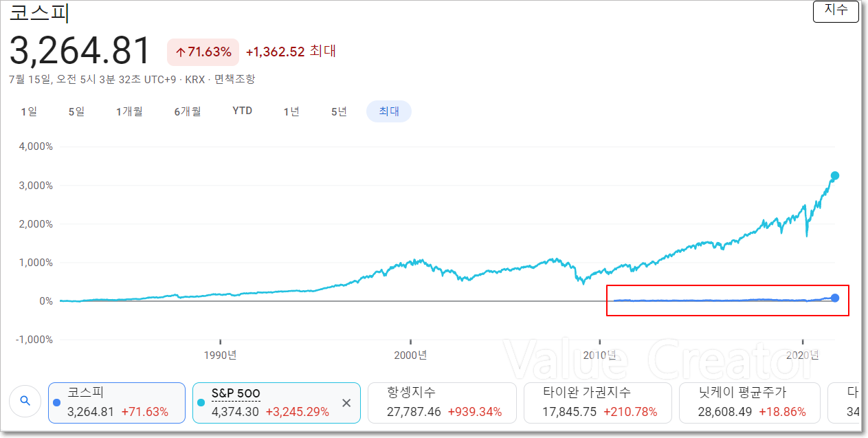The width and height of the screenshot is (868, 438).
Task: Click the S&P 500 line end marker dot
Action: 835,176
